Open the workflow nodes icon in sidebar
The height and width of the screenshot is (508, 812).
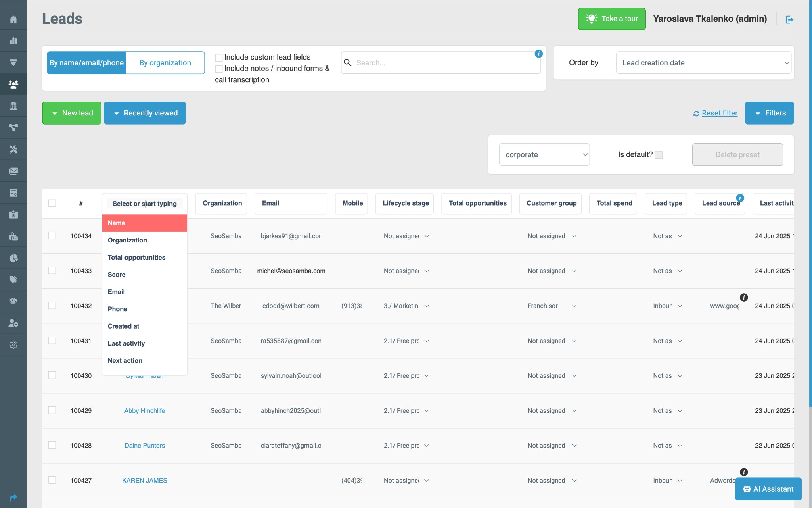pos(13,128)
